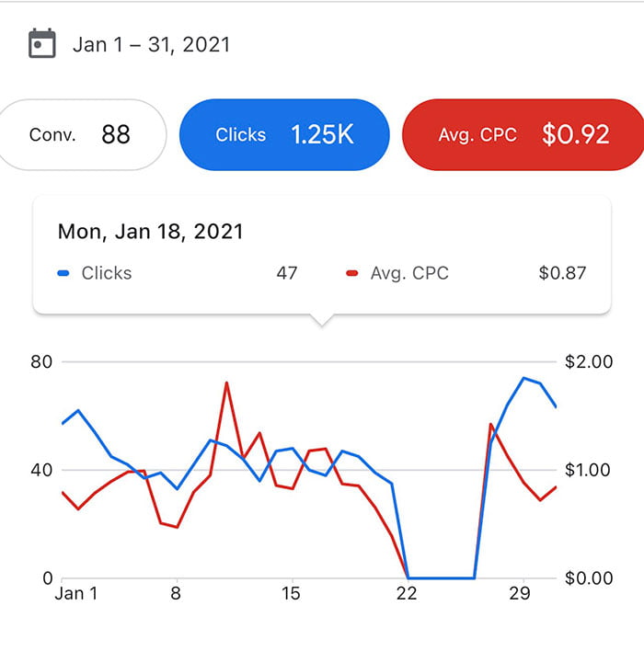The image size is (644, 651).
Task: Click the $2.00 right axis label
Action: click(589, 361)
